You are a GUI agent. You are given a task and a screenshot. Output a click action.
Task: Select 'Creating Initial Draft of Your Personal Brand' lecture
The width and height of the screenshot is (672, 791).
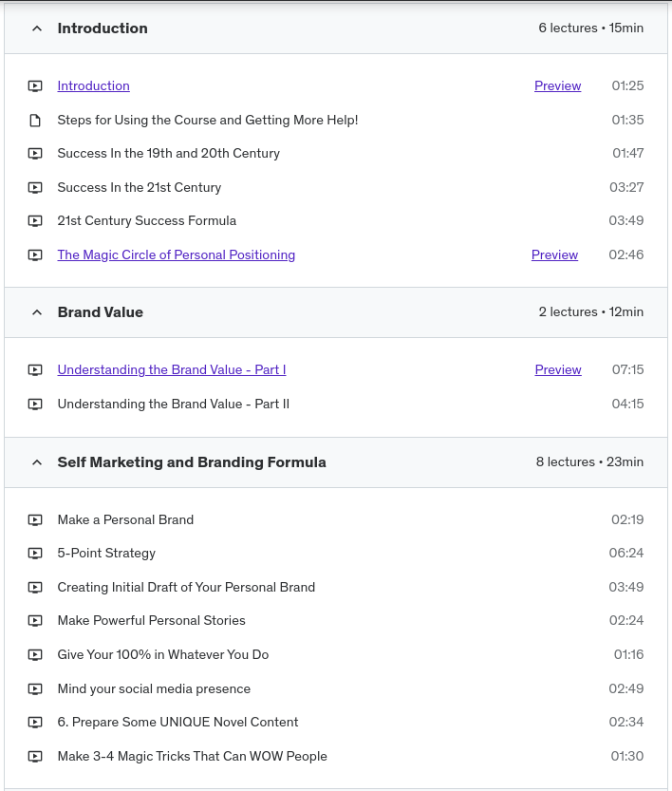pyautogui.click(x=186, y=588)
